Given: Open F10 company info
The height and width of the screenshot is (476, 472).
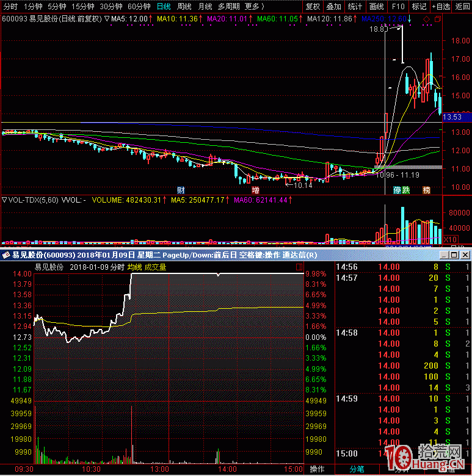Looking at the screenshot, I should (x=398, y=6).
